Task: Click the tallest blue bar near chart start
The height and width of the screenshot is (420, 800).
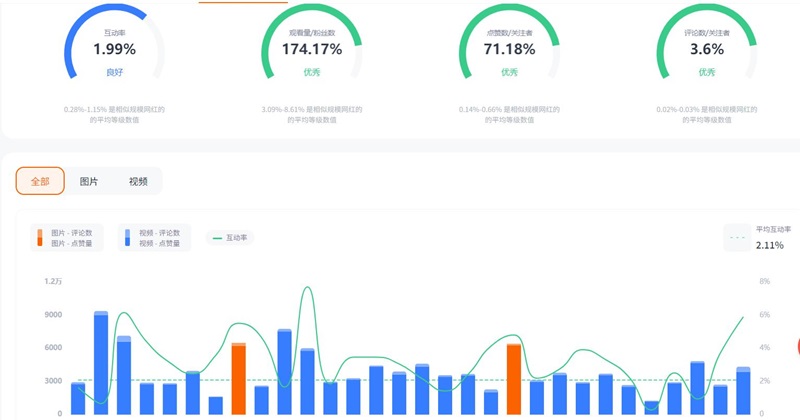Action: click(x=101, y=362)
